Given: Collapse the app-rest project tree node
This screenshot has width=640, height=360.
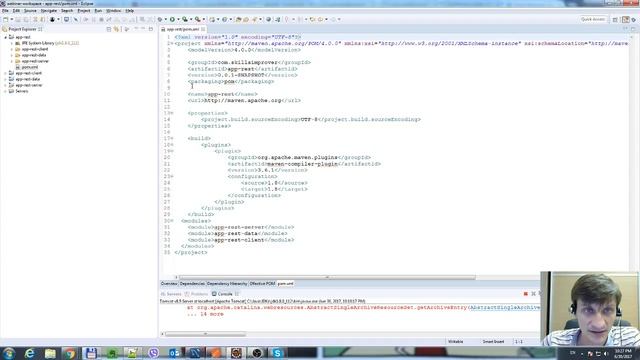Looking at the screenshot, I should (x=6, y=37).
